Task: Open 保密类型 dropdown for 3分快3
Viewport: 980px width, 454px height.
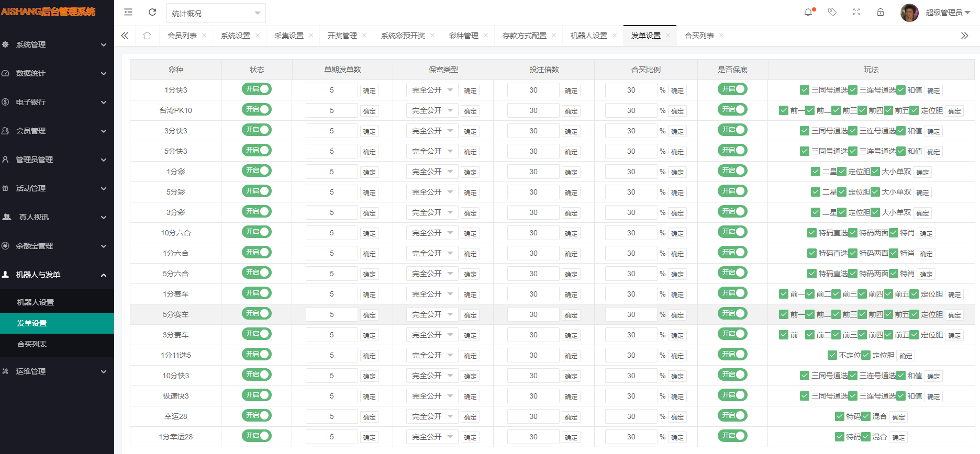Action: click(432, 131)
